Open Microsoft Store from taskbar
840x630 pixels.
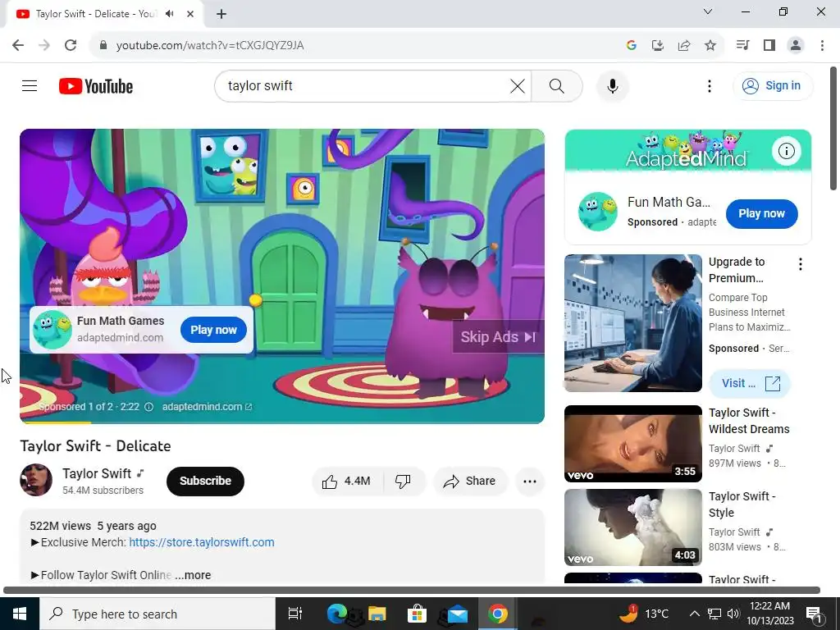click(417, 614)
